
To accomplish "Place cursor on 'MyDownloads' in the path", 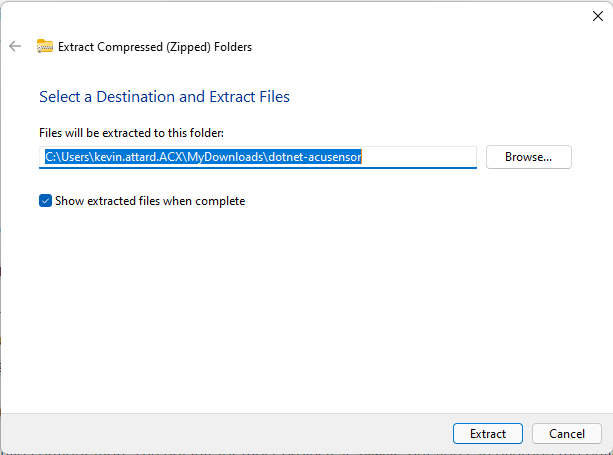I will [x=226, y=157].
